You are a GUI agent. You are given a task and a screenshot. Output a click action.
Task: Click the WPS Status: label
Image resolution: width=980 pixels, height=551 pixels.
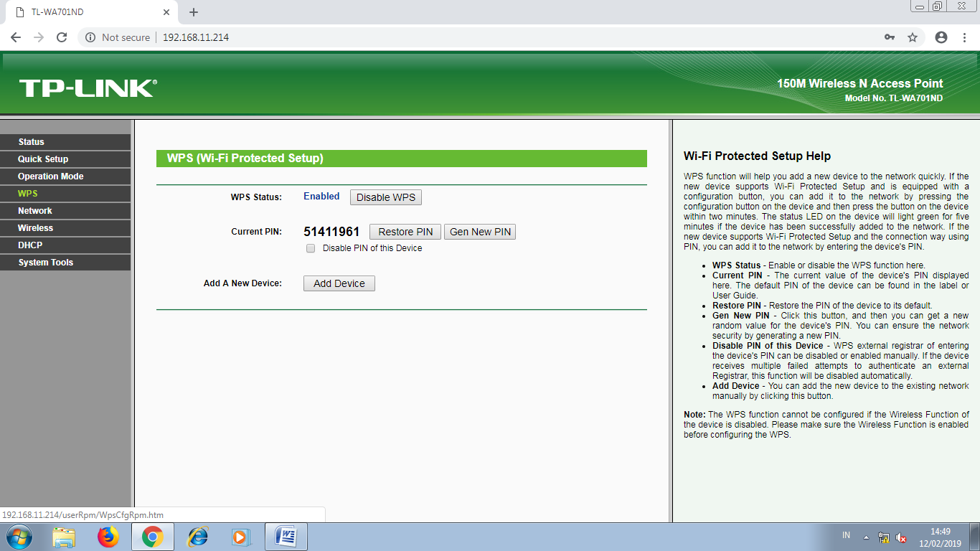click(256, 197)
